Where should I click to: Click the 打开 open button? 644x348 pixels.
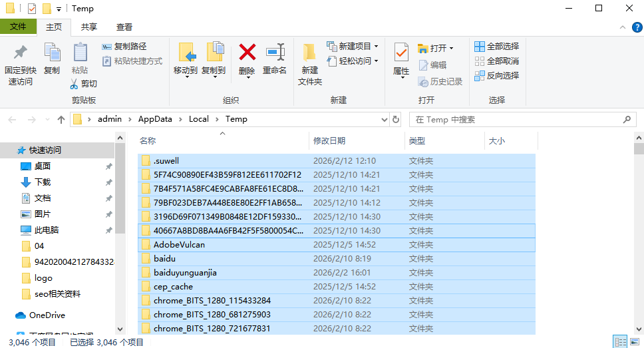tap(432, 49)
